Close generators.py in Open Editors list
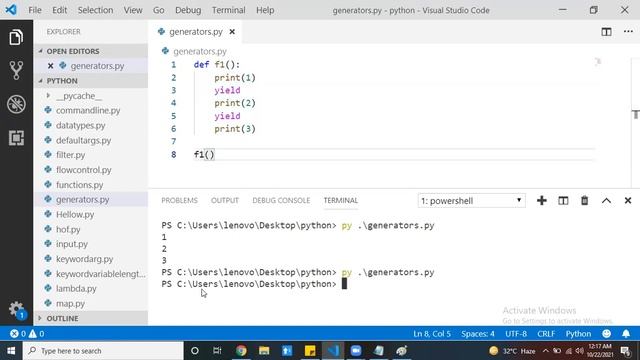This screenshot has height=360, width=640. (51, 66)
